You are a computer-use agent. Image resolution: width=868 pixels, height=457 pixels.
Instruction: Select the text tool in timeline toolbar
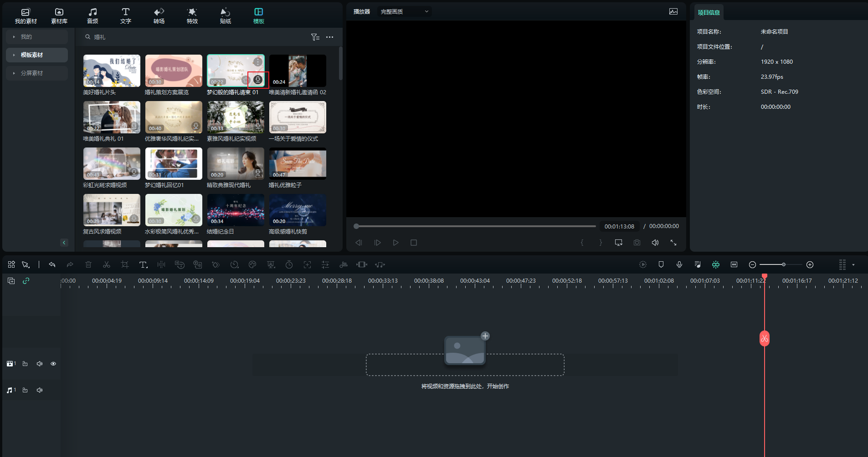pyautogui.click(x=143, y=264)
